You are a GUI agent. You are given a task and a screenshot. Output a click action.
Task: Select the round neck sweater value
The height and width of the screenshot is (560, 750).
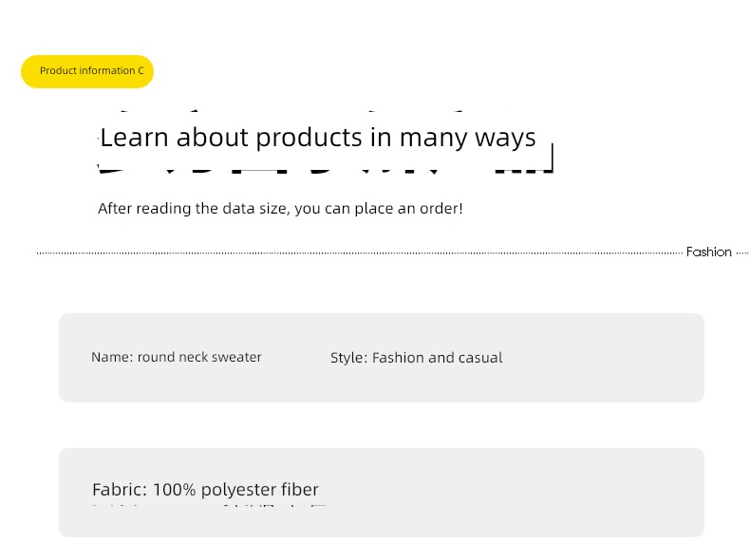point(199,357)
